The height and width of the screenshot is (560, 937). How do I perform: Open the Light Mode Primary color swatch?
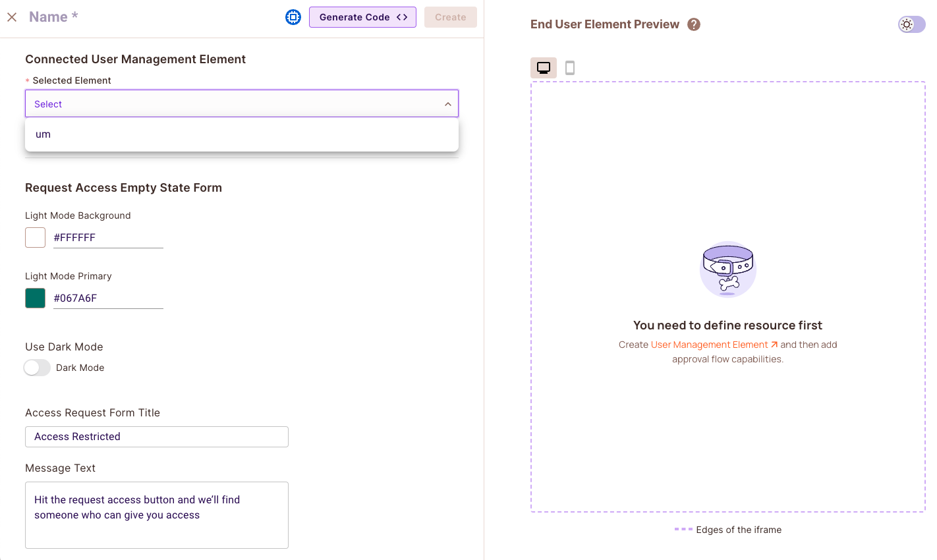[36, 298]
